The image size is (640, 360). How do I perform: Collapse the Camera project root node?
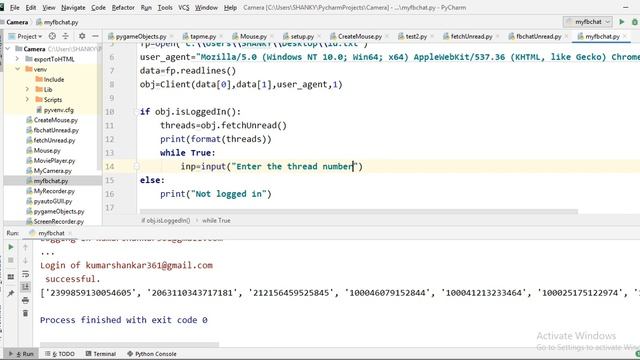pyautogui.click(x=8, y=49)
